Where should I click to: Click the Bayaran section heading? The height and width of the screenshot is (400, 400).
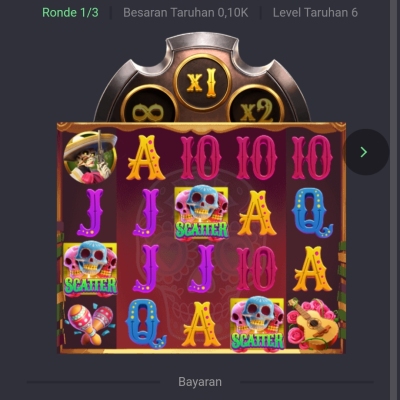click(x=200, y=382)
